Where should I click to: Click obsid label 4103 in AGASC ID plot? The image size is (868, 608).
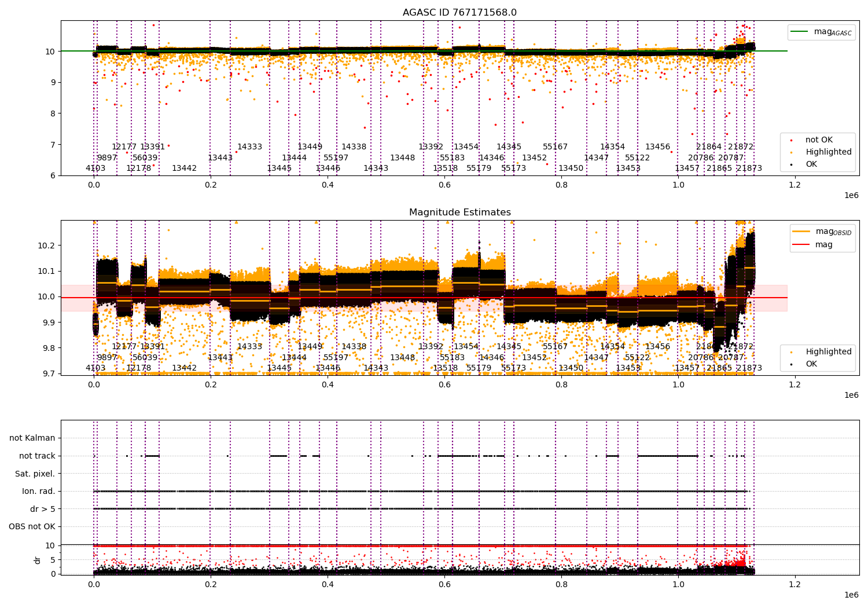point(95,169)
